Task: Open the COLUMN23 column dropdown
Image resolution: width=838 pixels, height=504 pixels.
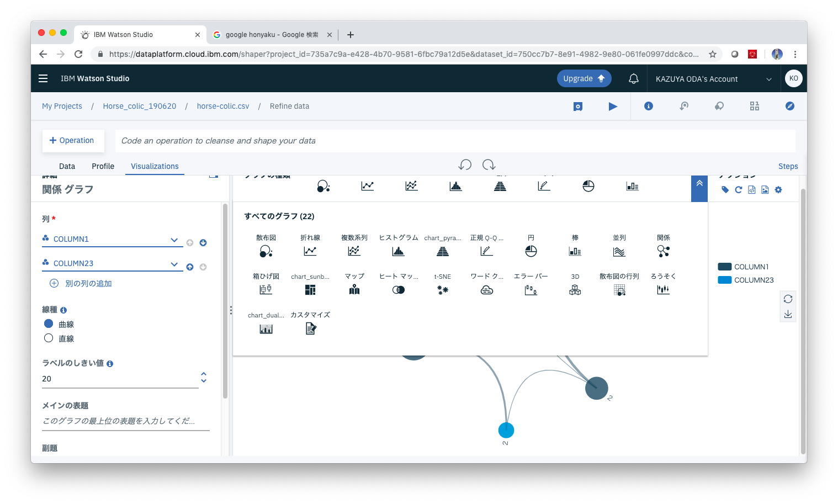Action: (174, 264)
